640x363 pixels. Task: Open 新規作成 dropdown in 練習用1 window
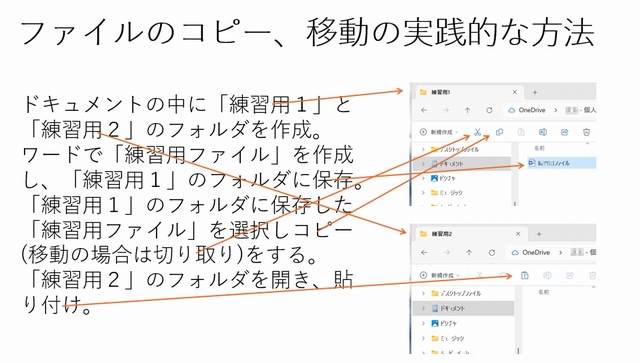[439, 132]
